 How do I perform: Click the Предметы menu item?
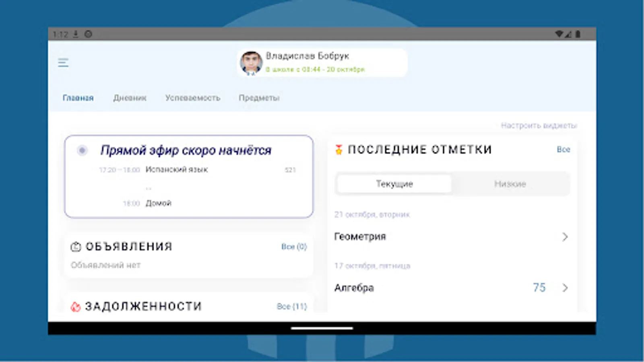pyautogui.click(x=259, y=98)
